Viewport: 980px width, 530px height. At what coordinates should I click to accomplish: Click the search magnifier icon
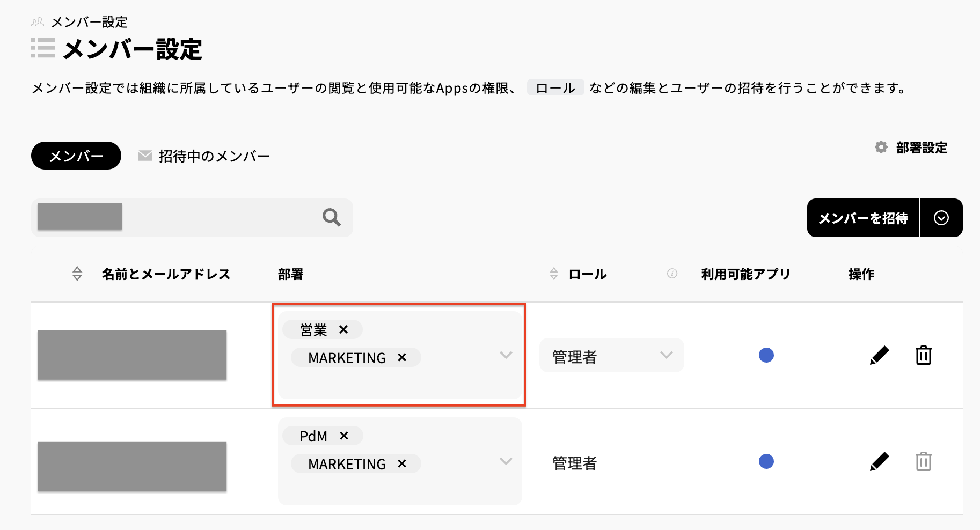tap(331, 217)
